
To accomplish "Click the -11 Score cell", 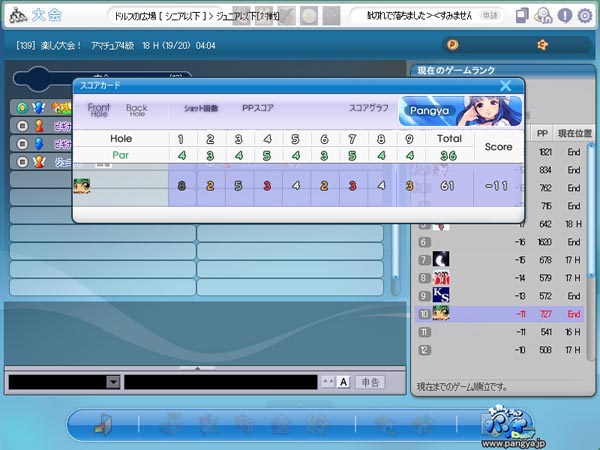I will pos(496,186).
